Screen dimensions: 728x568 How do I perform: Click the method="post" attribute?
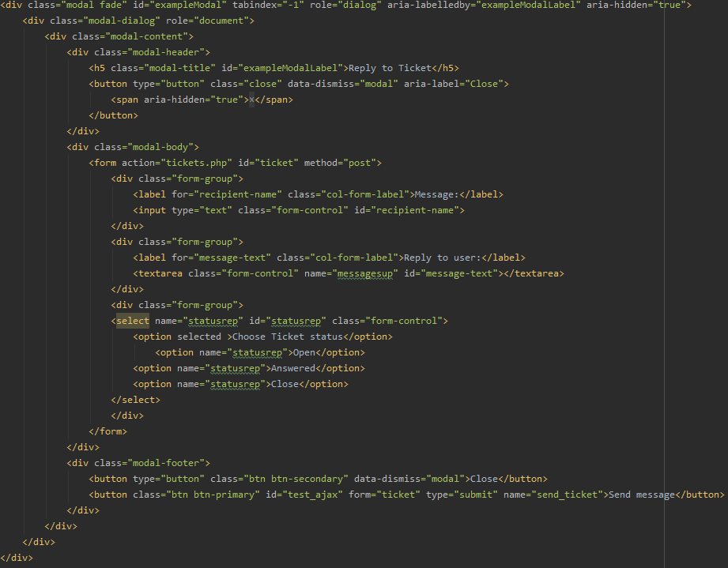tap(340, 163)
